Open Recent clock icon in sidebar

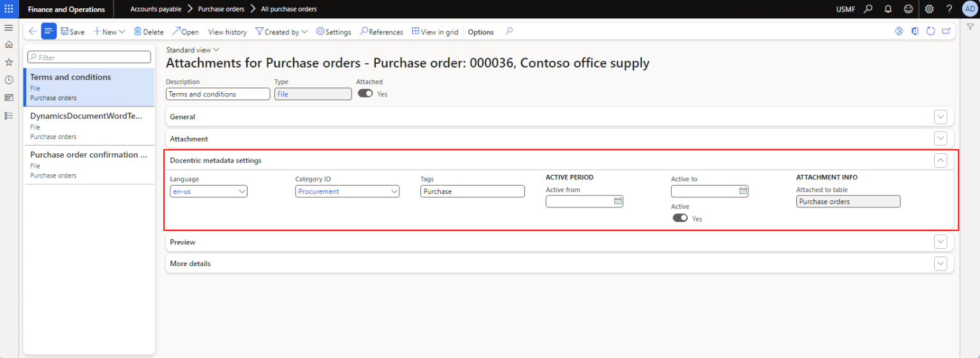pyautogui.click(x=9, y=80)
